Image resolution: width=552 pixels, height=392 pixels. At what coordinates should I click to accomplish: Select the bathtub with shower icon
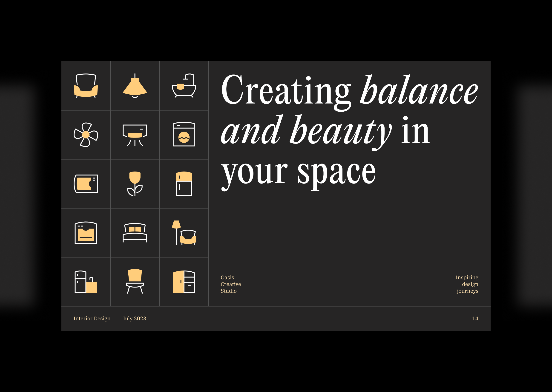pyautogui.click(x=184, y=86)
